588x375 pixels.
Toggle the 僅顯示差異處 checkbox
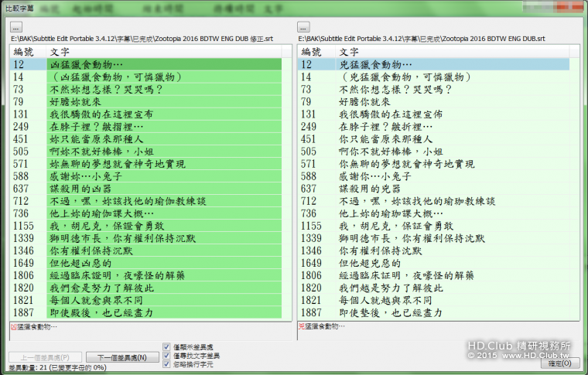pos(167,347)
